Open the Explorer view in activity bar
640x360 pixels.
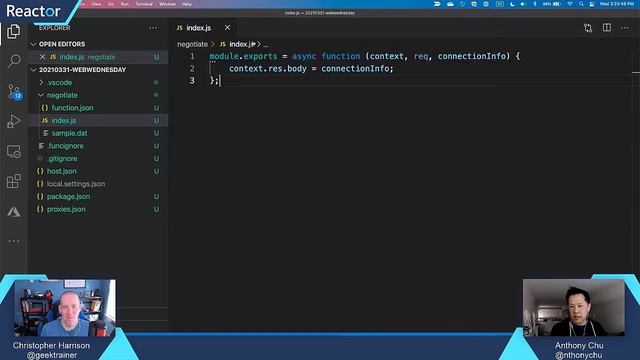pos(13,31)
